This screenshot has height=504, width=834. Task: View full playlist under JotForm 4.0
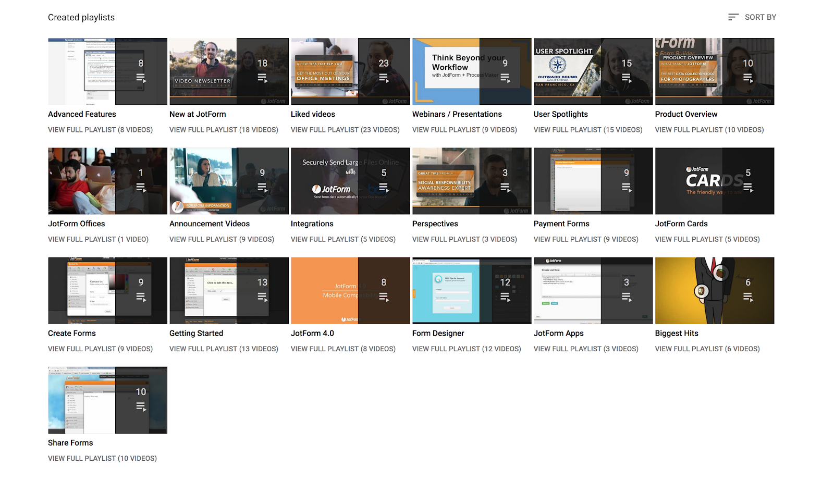[x=343, y=349]
